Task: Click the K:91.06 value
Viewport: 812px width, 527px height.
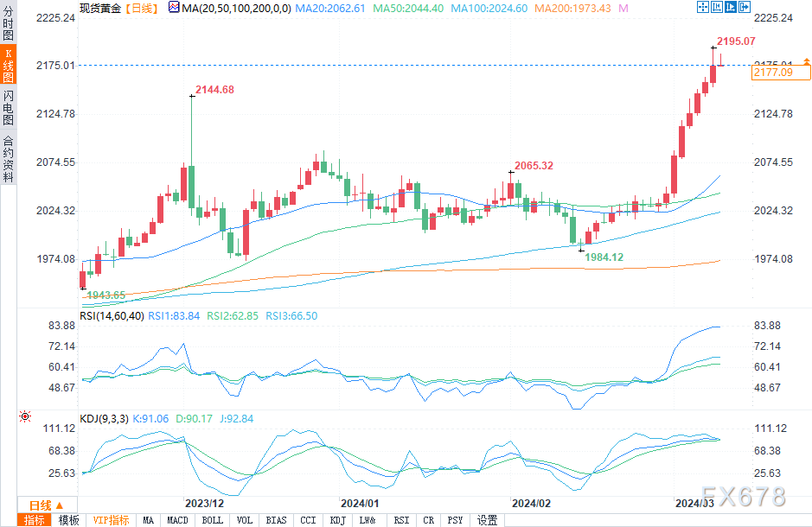Action: [150, 419]
